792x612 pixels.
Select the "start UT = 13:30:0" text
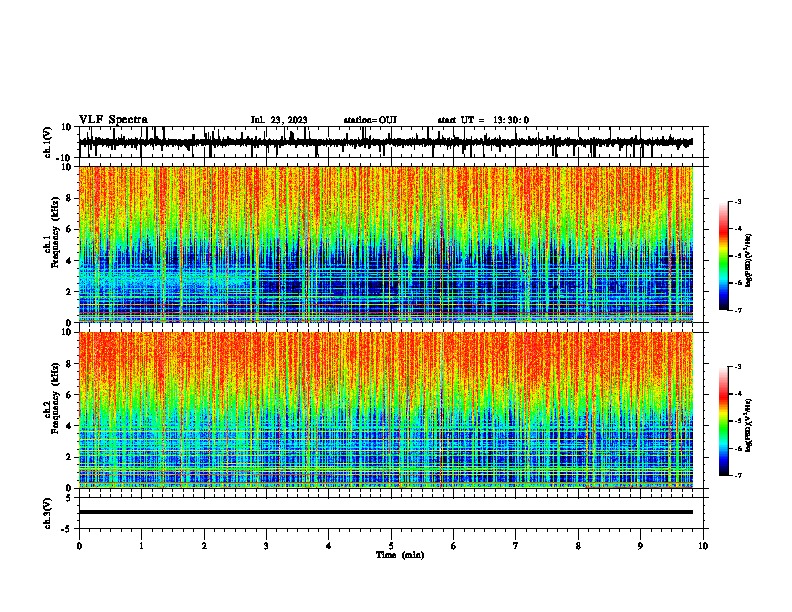483,120
